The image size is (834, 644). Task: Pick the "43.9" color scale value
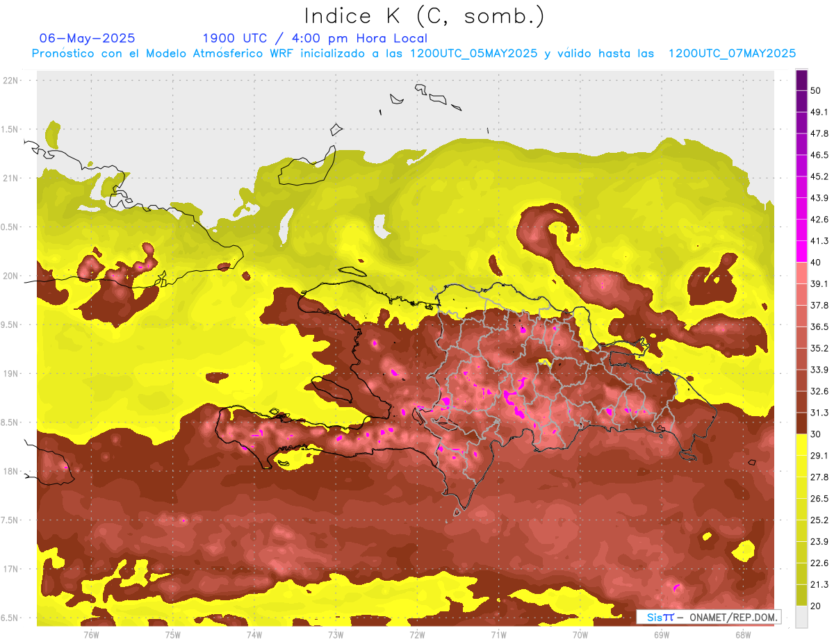click(819, 198)
